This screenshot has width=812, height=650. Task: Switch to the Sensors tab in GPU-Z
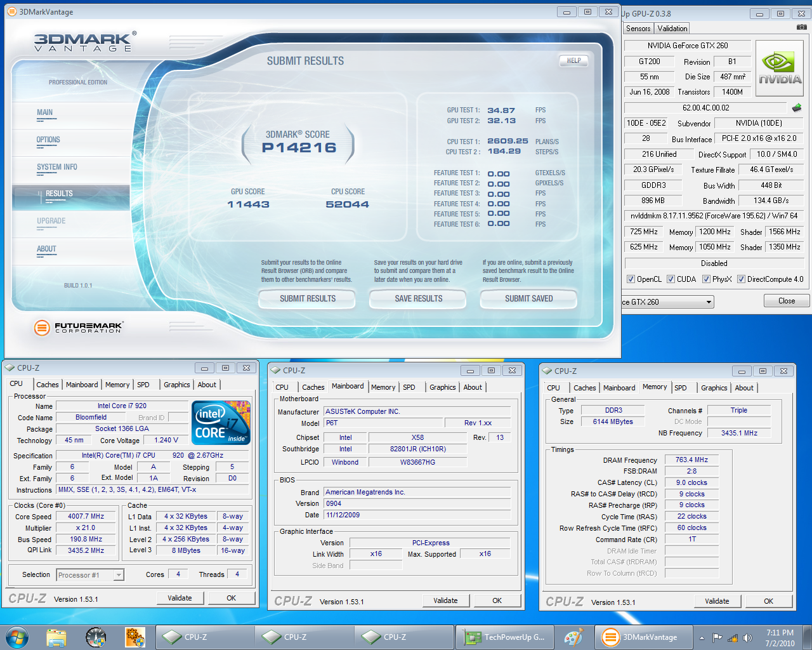click(638, 29)
